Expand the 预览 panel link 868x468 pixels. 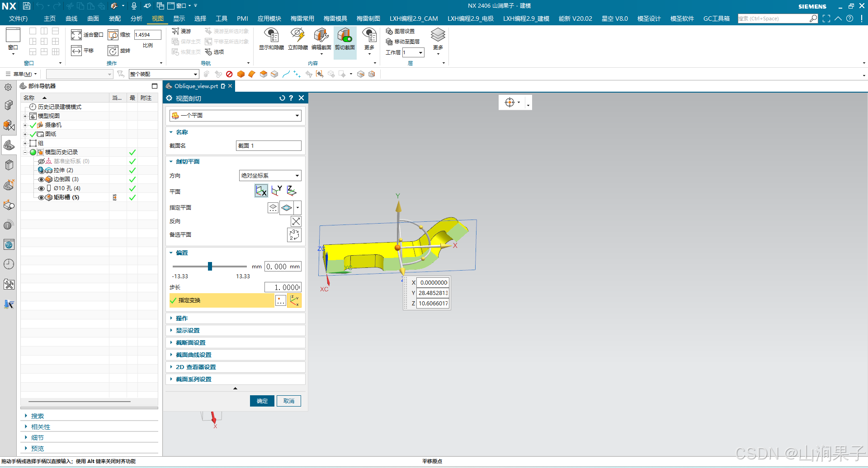38,449
